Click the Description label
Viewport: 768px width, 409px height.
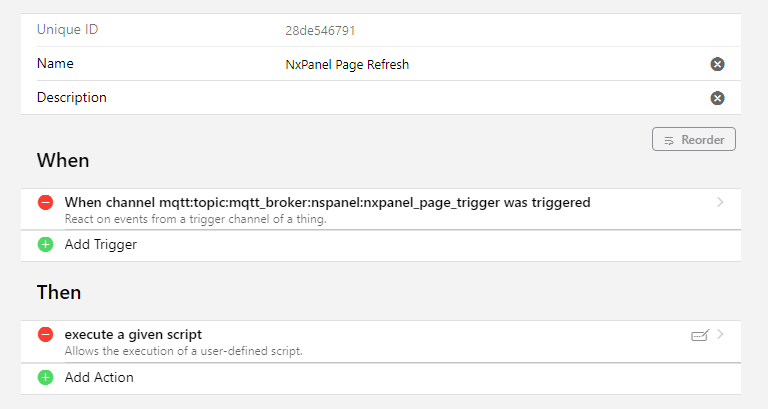[x=72, y=98]
